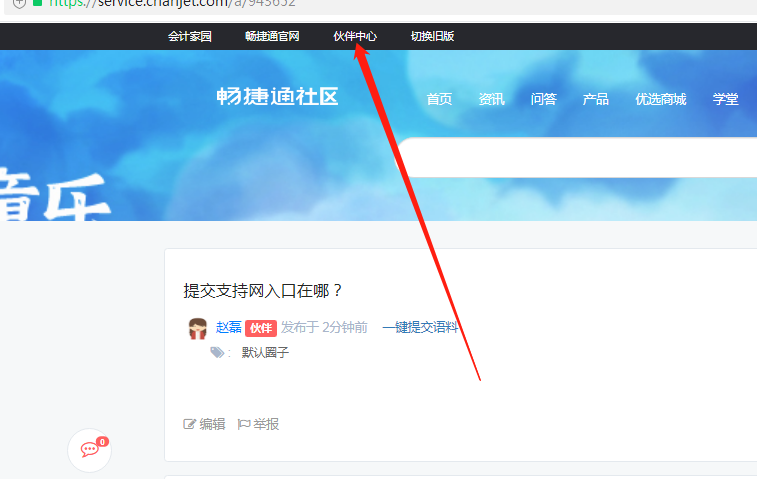Click the report flag icon

[x=243, y=424]
